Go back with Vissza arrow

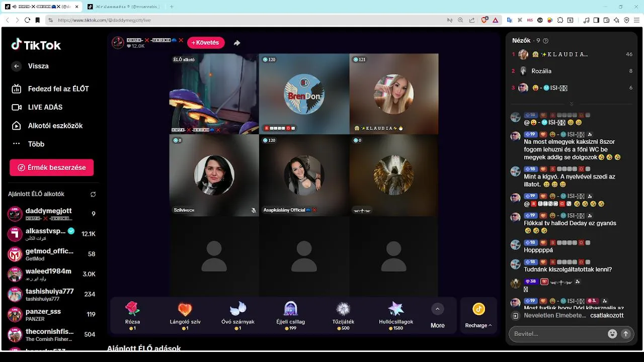[x=17, y=66]
